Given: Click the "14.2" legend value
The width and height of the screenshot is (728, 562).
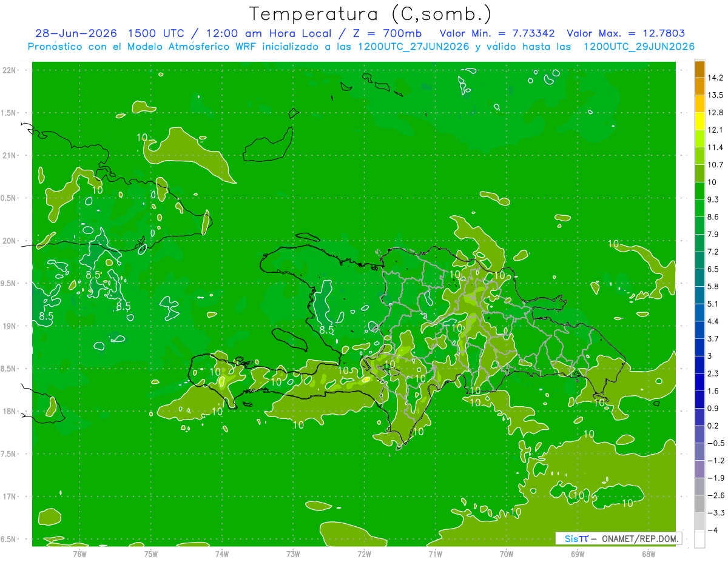Looking at the screenshot, I should [715, 78].
